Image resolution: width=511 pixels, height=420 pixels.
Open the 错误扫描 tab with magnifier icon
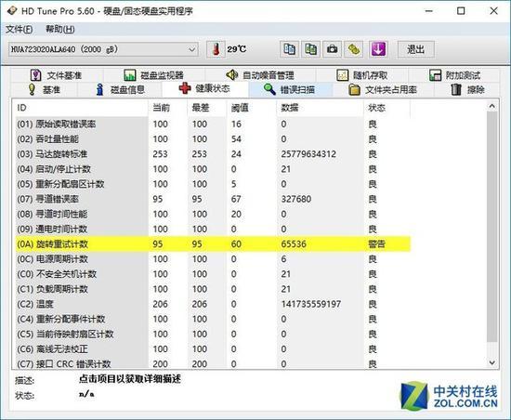[x=289, y=89]
